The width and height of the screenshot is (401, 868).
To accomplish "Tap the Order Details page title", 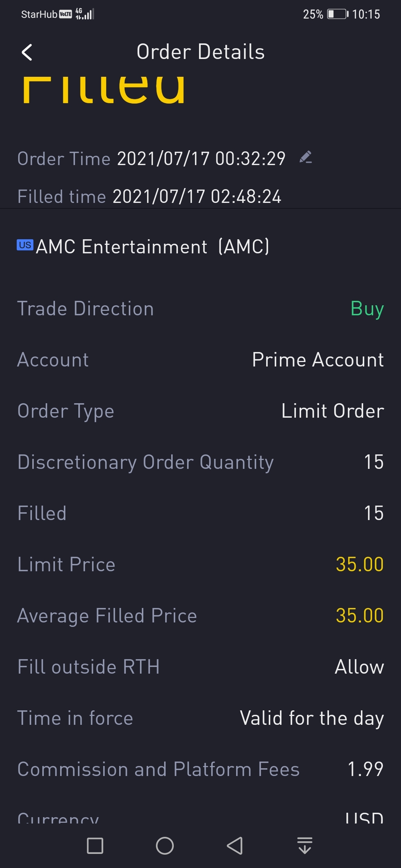I will (200, 52).
